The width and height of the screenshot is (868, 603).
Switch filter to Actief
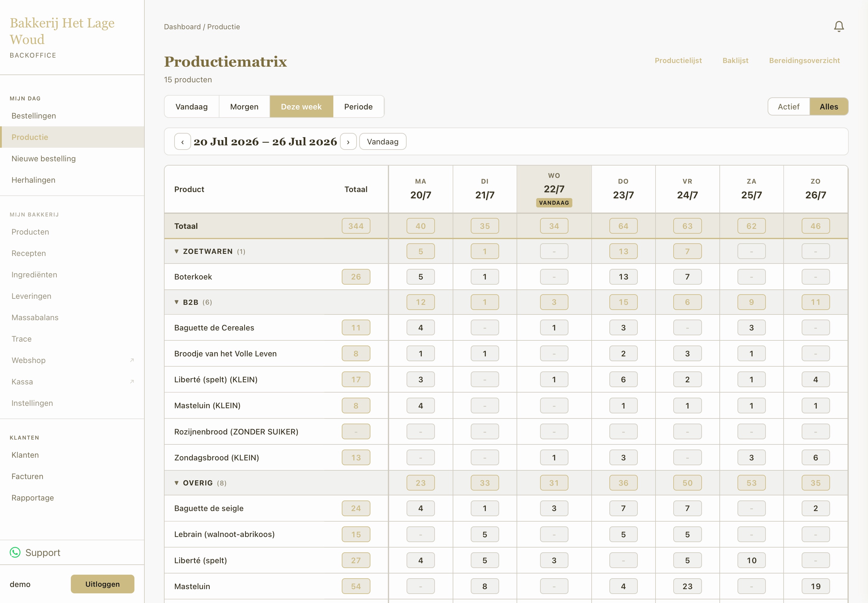pos(789,106)
